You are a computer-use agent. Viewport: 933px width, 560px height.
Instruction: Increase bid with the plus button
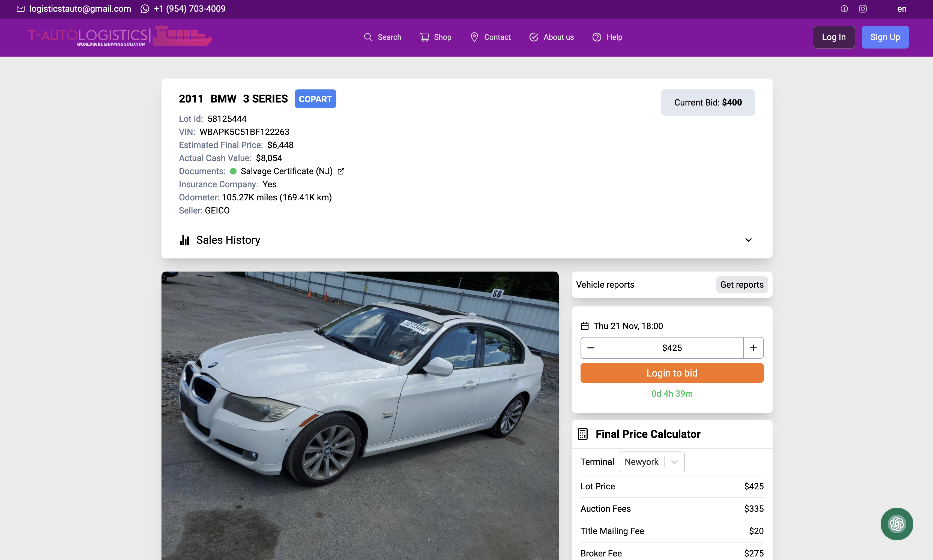tap(753, 348)
